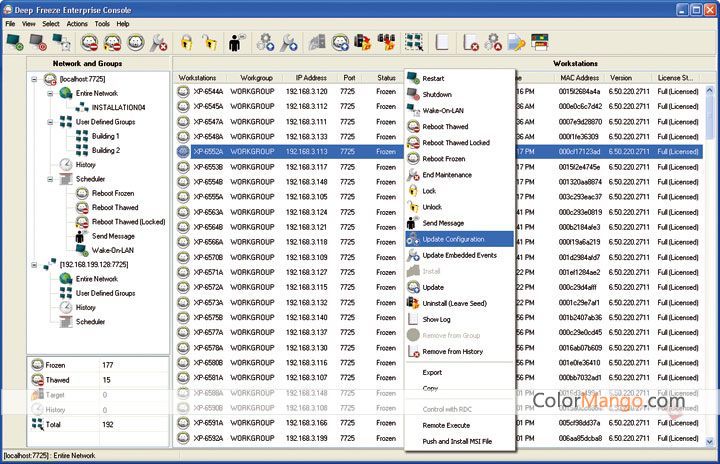
Task: Open the File menu
Action: point(10,24)
